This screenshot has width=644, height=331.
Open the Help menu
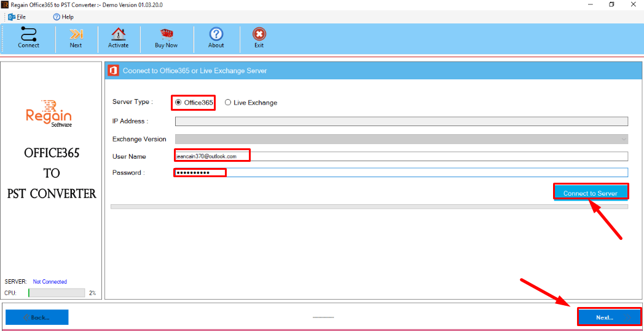63,17
